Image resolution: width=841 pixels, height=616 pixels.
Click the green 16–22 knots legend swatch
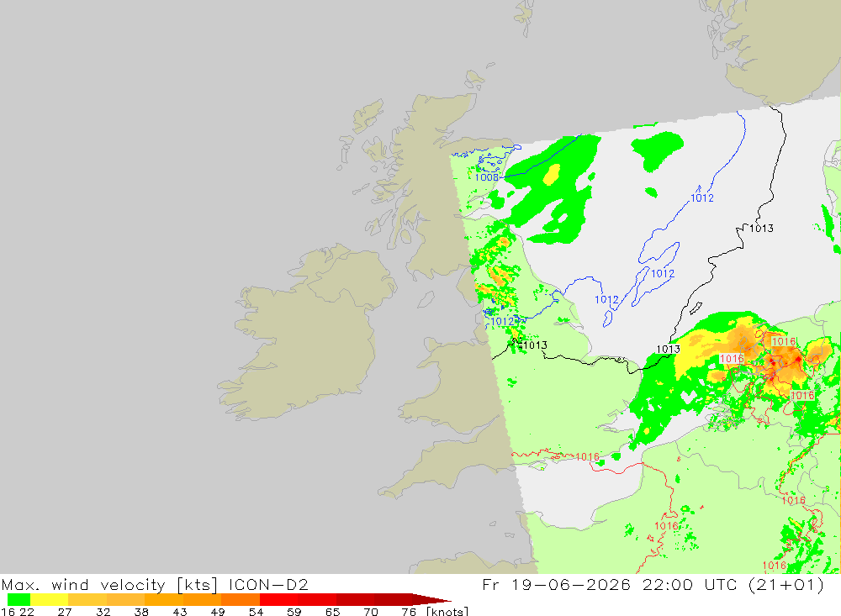pyautogui.click(x=19, y=599)
